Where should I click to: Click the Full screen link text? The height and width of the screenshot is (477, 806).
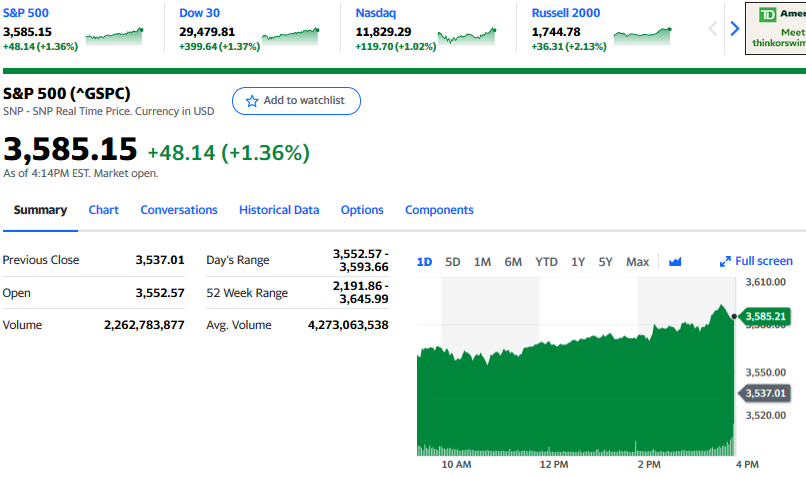coord(764,261)
